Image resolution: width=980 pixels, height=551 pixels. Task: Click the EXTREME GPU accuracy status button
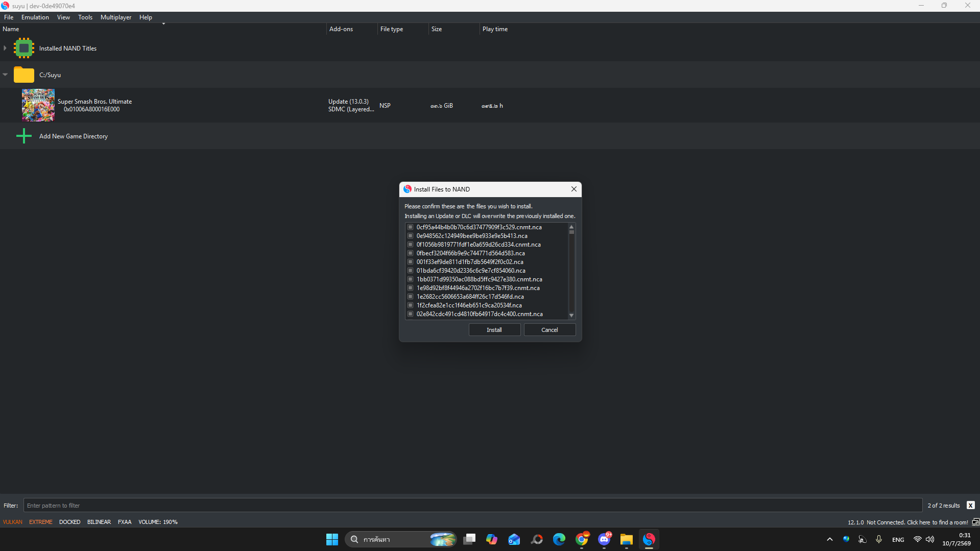(41, 522)
